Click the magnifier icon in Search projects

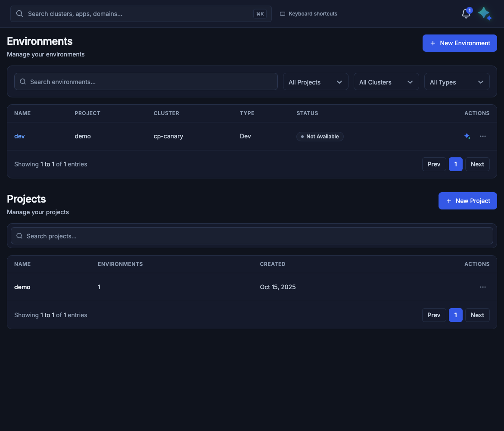click(19, 236)
